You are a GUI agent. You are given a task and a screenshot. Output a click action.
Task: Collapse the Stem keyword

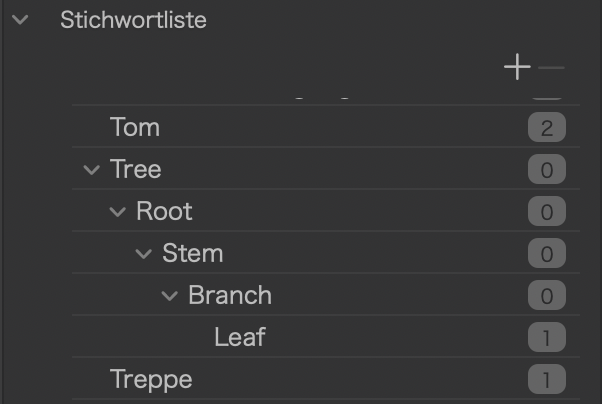144,254
